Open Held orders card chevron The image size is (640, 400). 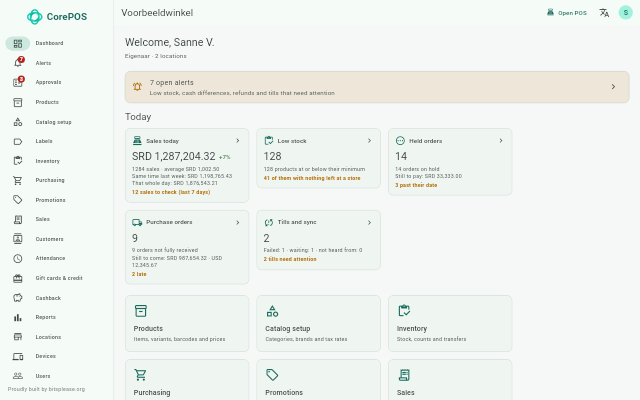tap(501, 141)
